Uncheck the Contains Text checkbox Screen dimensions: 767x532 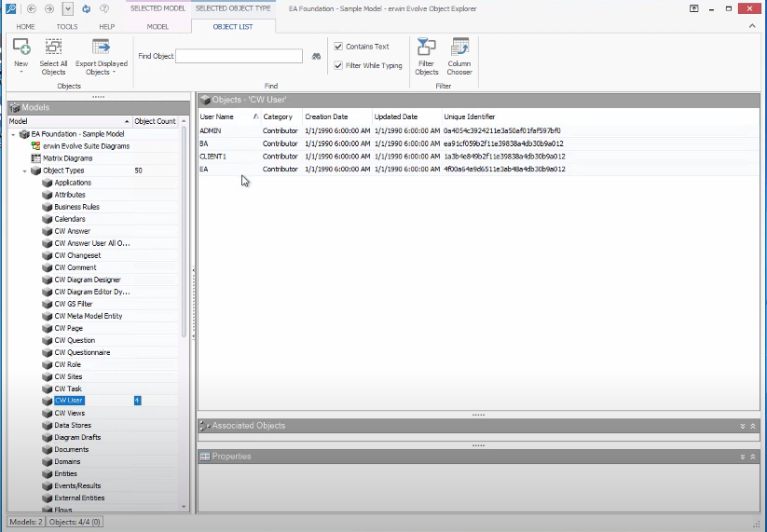tap(338, 47)
